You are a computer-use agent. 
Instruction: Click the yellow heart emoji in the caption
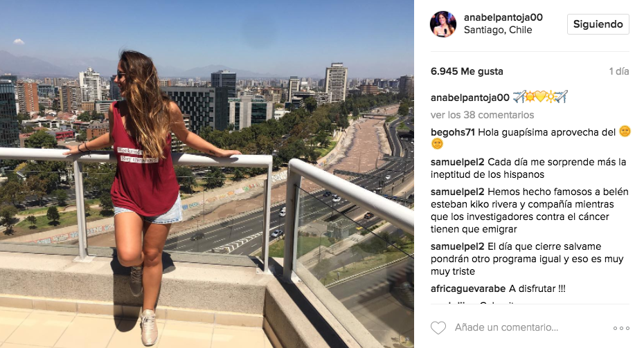(x=540, y=97)
